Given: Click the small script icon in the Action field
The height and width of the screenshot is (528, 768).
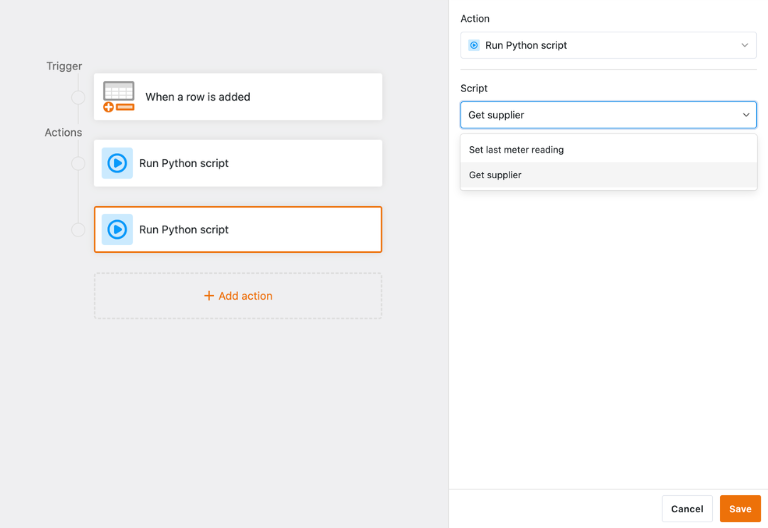Looking at the screenshot, I should pos(474,45).
